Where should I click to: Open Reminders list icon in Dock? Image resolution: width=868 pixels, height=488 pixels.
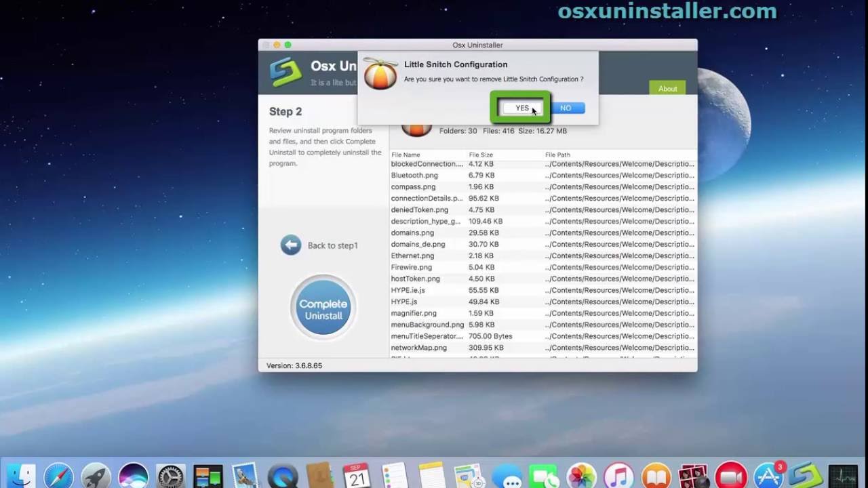[394, 476]
